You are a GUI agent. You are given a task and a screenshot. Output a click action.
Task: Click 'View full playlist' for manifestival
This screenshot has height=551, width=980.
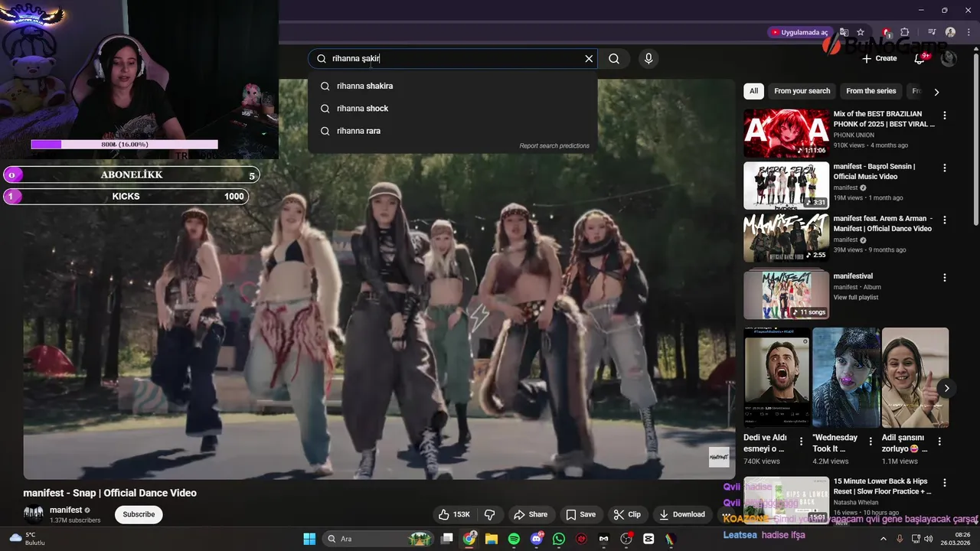856,298
